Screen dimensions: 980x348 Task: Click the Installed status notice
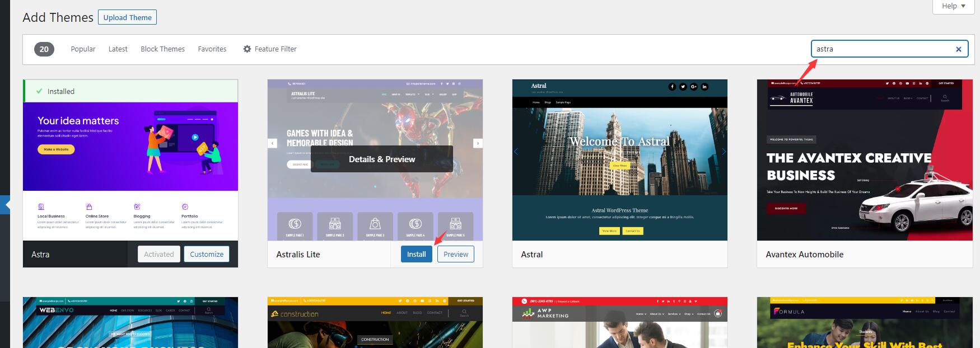coord(130,91)
